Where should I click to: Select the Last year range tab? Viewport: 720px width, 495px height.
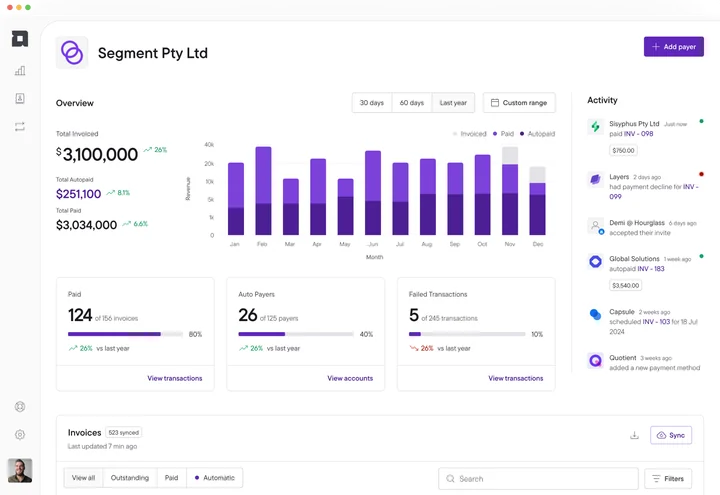(453, 103)
